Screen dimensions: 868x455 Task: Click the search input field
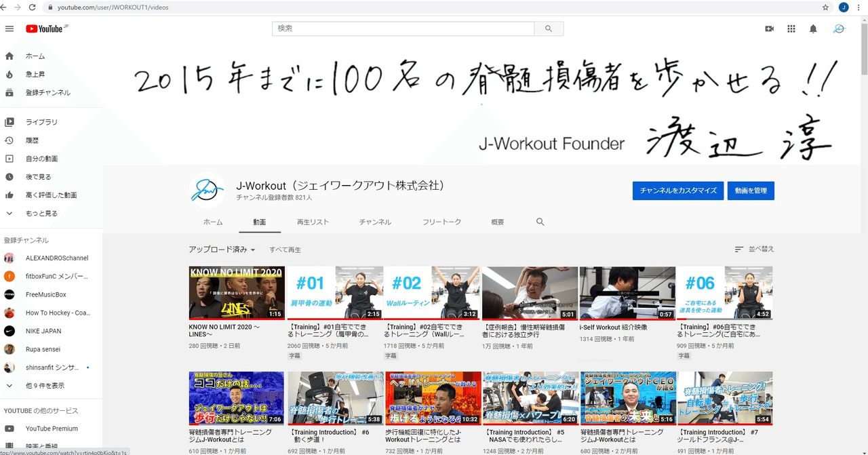[403, 29]
